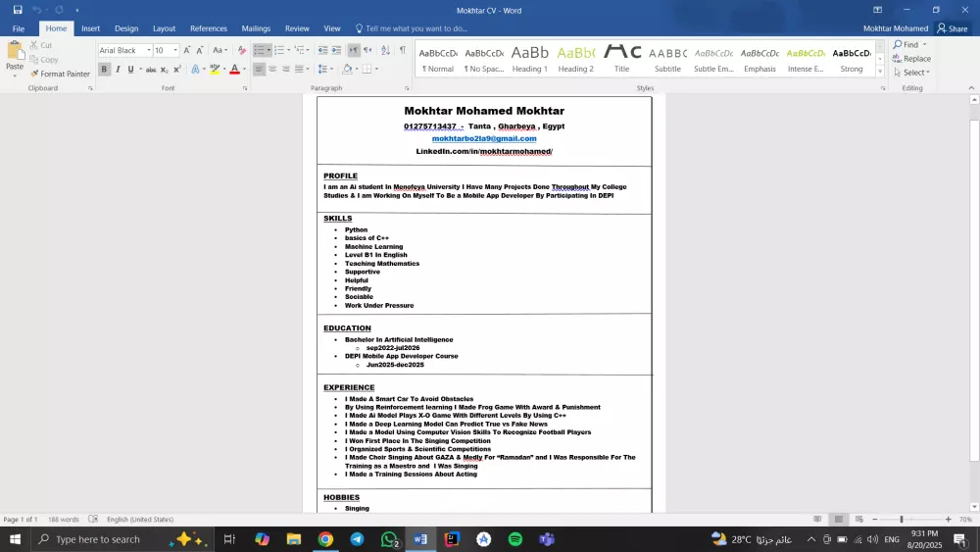The image size is (980, 552).
Task: Apply the Title style
Action: pos(622,59)
